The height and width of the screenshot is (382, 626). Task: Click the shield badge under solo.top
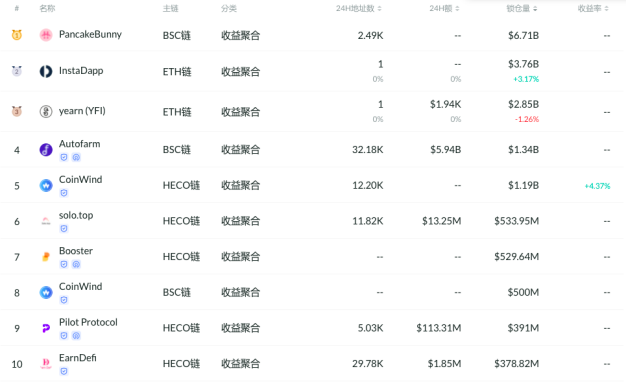64,229
